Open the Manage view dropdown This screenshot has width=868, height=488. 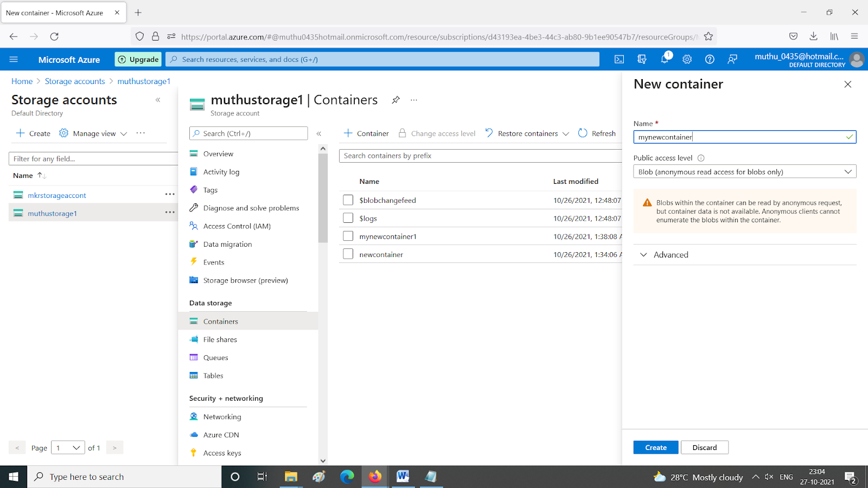[93, 133]
